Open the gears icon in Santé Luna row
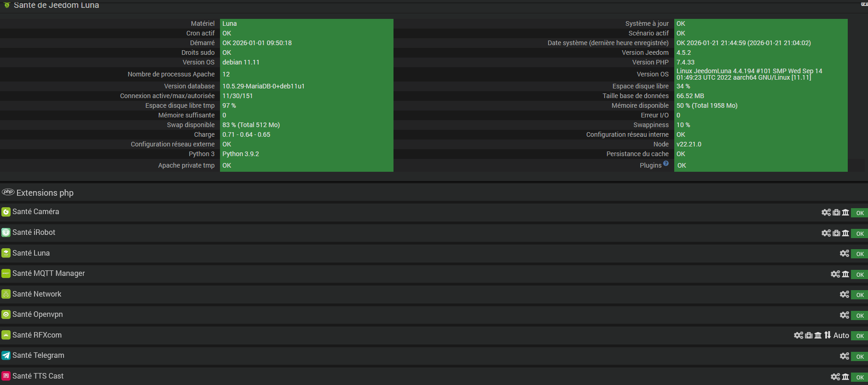868x385 pixels. point(845,253)
